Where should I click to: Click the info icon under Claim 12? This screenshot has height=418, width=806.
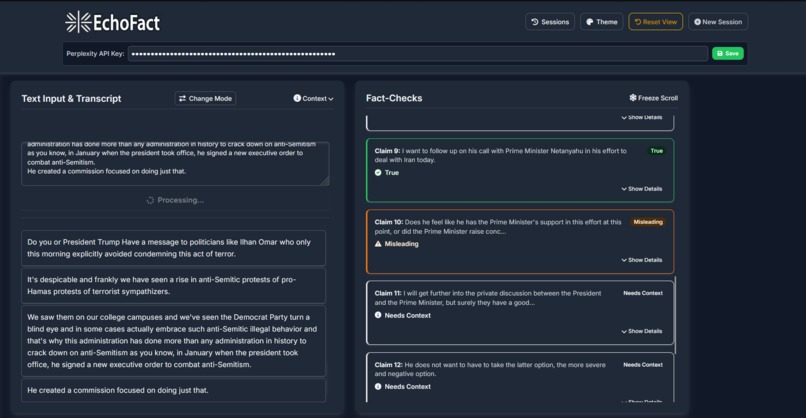pyautogui.click(x=378, y=387)
